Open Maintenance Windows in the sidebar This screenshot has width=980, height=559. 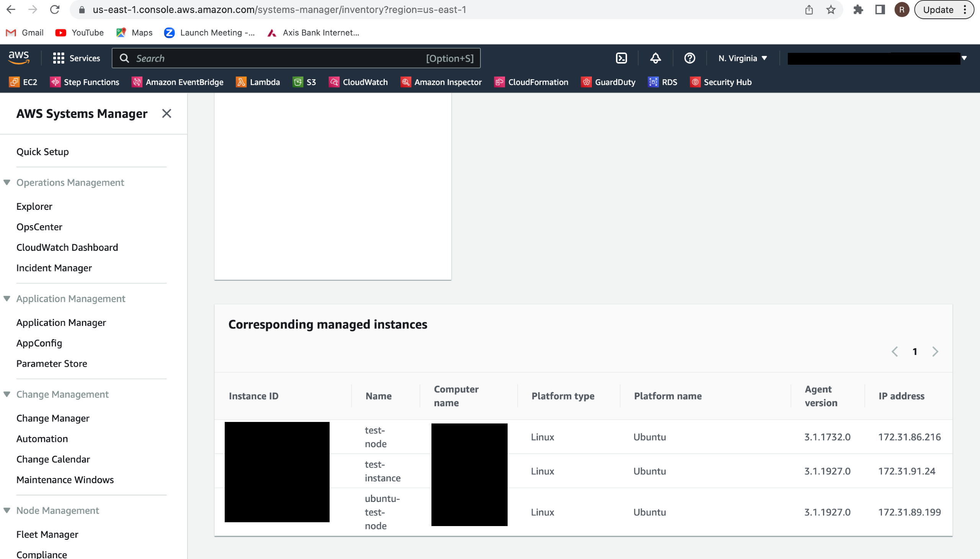[65, 480]
